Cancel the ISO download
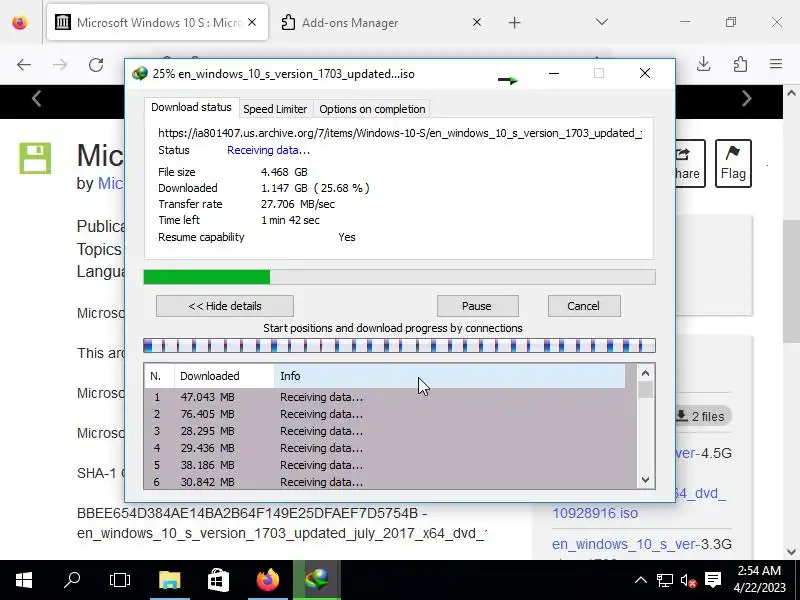 [x=584, y=306]
